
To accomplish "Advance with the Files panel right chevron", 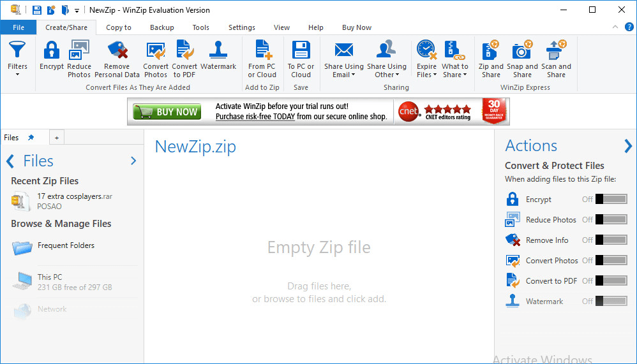I will [133, 161].
